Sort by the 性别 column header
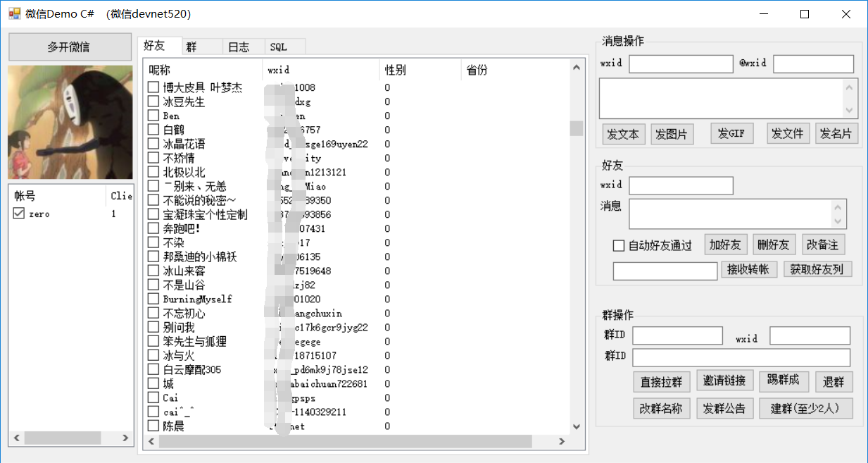 [420, 70]
